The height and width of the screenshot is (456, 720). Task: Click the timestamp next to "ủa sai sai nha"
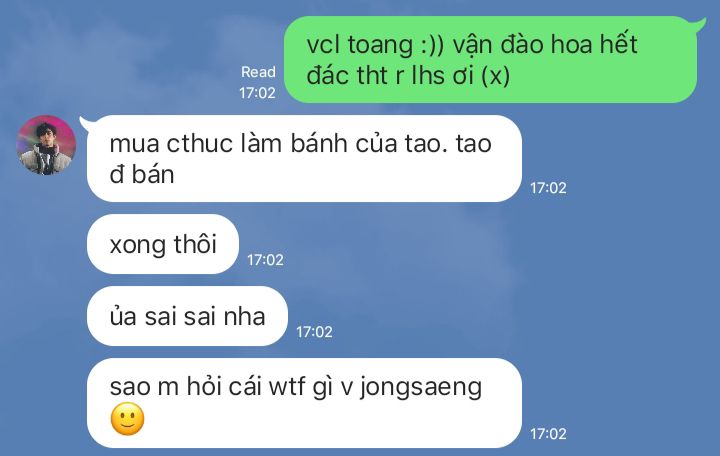tap(314, 332)
